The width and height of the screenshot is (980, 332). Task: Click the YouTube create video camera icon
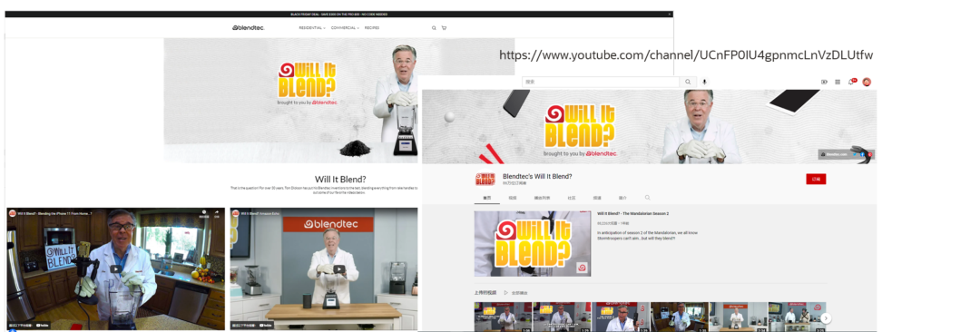click(x=824, y=82)
